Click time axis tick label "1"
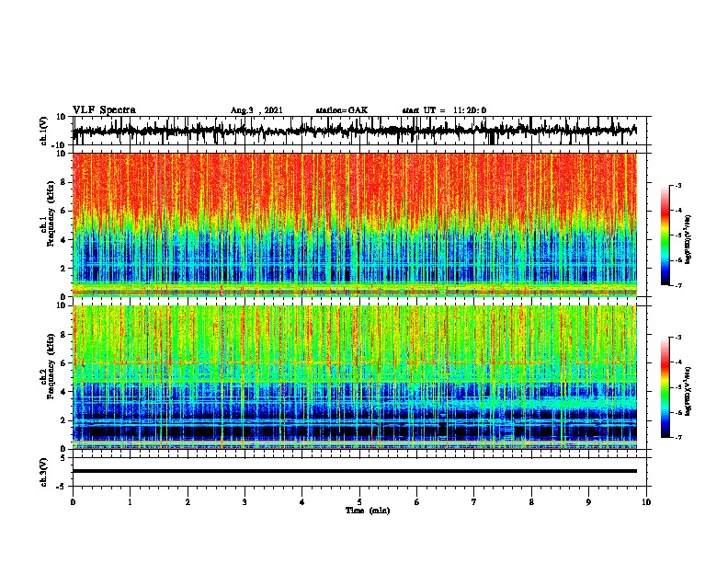The width and height of the screenshot is (728, 563). (130, 502)
